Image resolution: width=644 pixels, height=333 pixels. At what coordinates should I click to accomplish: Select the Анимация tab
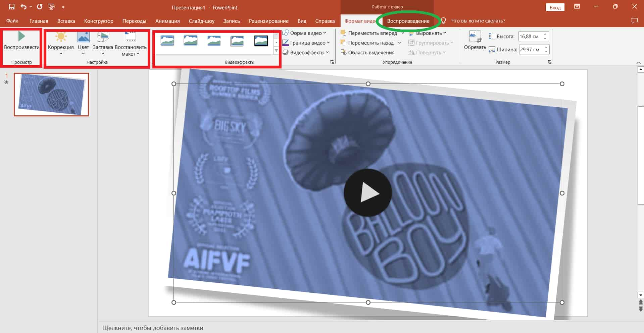coord(167,21)
